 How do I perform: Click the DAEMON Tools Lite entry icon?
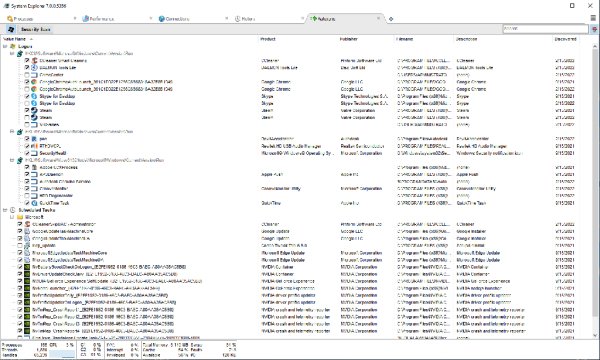tap(34, 68)
